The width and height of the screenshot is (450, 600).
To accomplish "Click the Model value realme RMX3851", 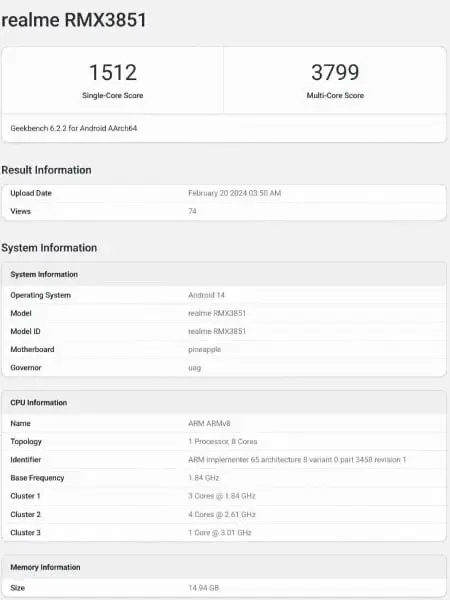I will pyautogui.click(x=217, y=313).
